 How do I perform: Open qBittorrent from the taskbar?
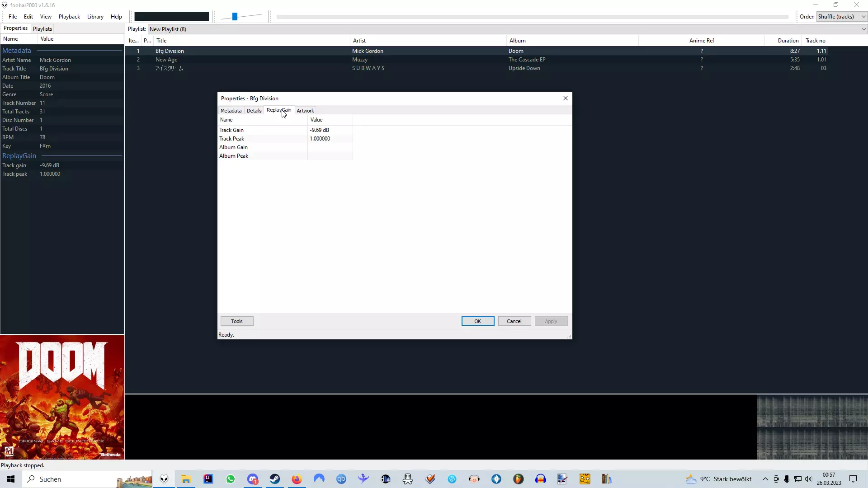click(341, 479)
